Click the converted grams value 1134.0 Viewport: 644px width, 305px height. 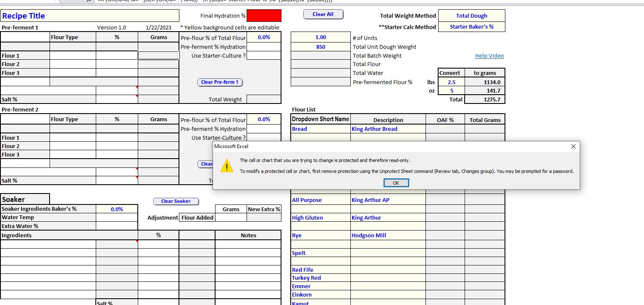click(x=485, y=82)
